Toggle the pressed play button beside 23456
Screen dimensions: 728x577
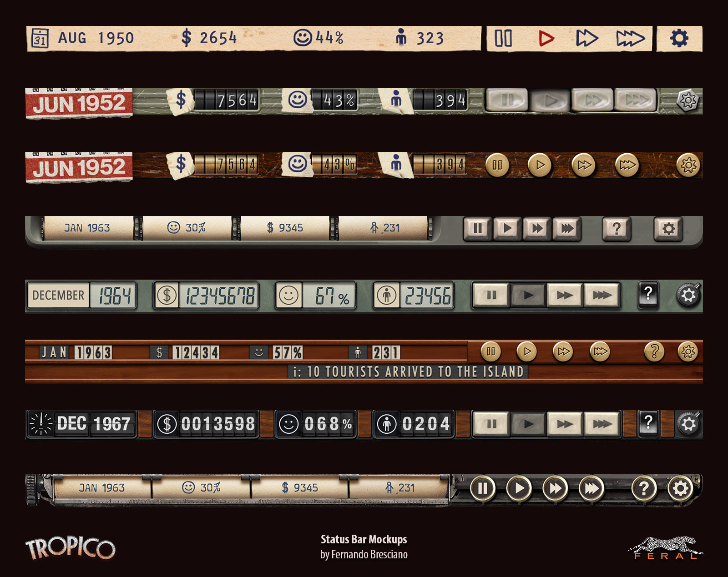pyautogui.click(x=528, y=296)
